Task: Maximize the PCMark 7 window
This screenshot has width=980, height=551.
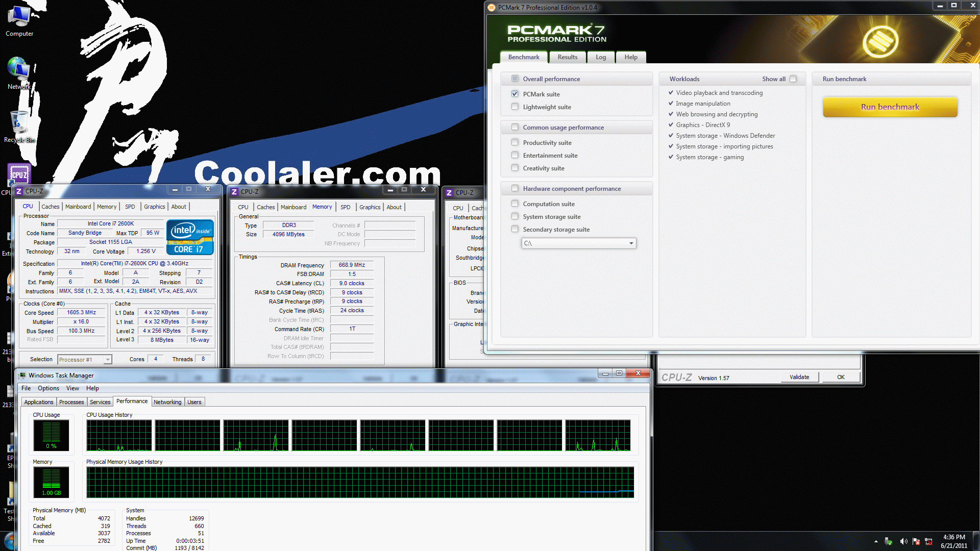Action: (953, 6)
